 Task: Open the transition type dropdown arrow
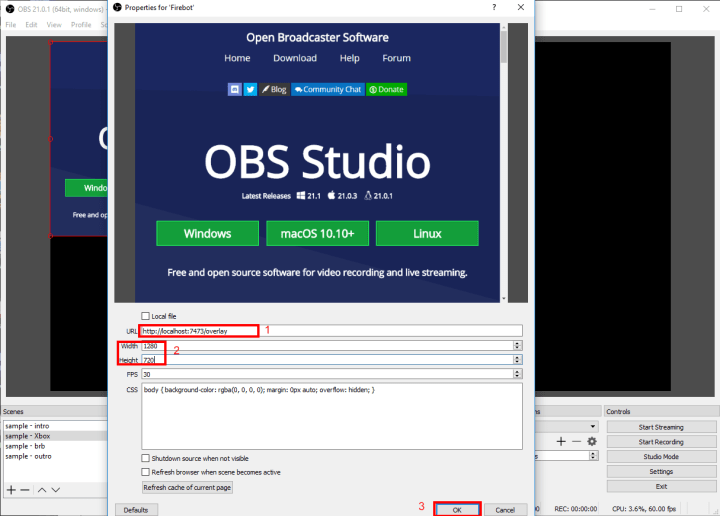click(593, 426)
